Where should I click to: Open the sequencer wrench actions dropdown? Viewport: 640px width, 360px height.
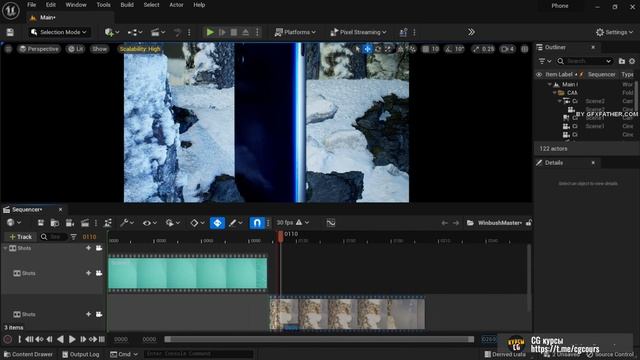[127, 223]
